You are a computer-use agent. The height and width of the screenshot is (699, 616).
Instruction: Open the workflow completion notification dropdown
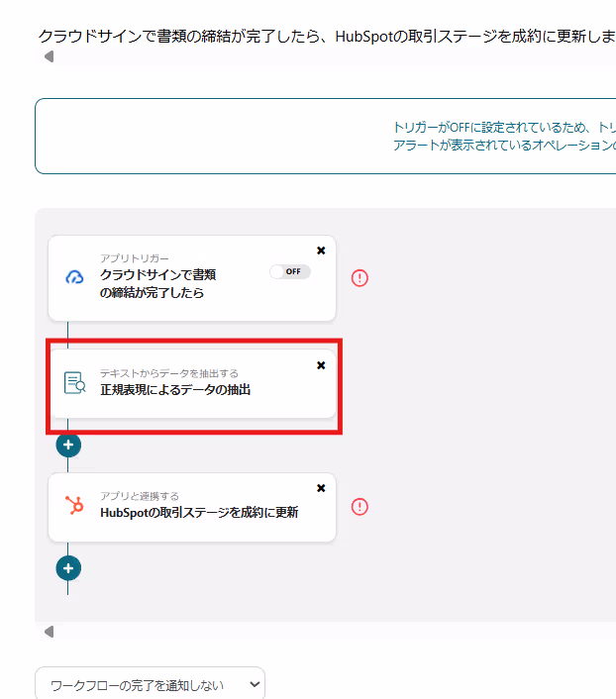[150, 684]
